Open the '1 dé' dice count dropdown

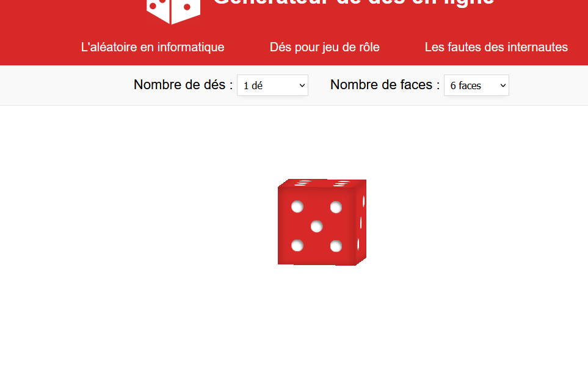click(272, 86)
